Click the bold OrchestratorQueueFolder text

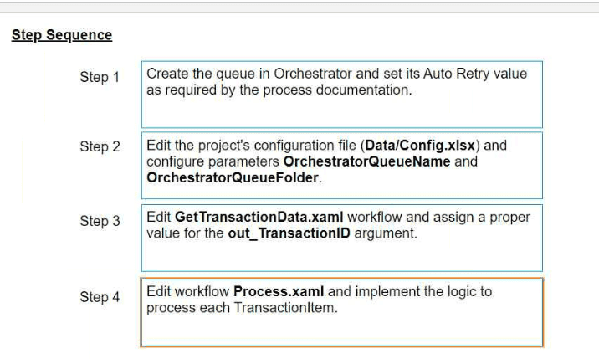233,177
